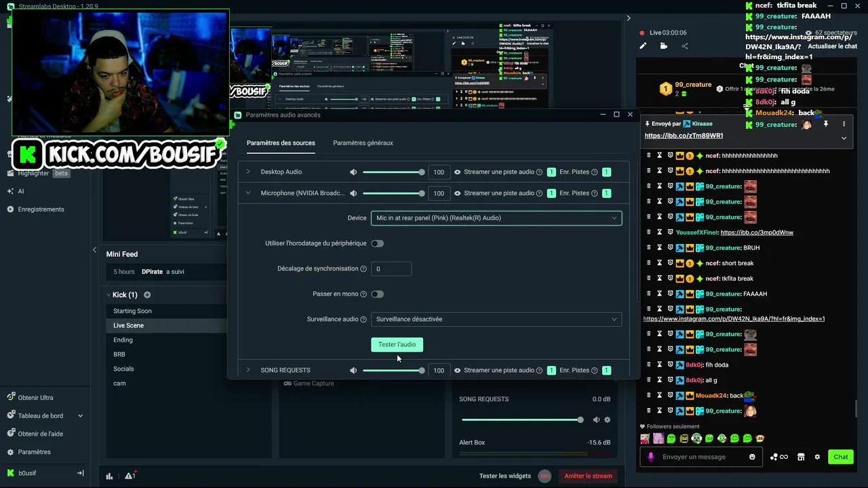Switch to Paramètres des sources tab
The image size is (868, 488).
281,143
